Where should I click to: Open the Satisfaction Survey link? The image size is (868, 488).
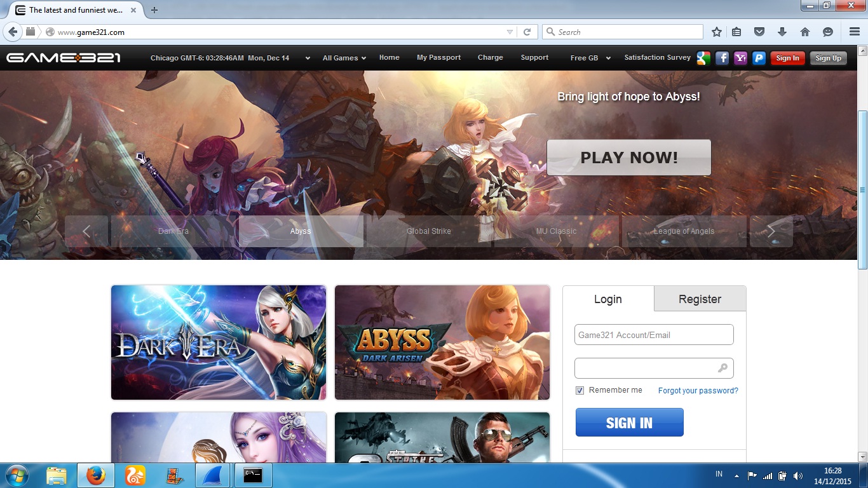point(657,57)
